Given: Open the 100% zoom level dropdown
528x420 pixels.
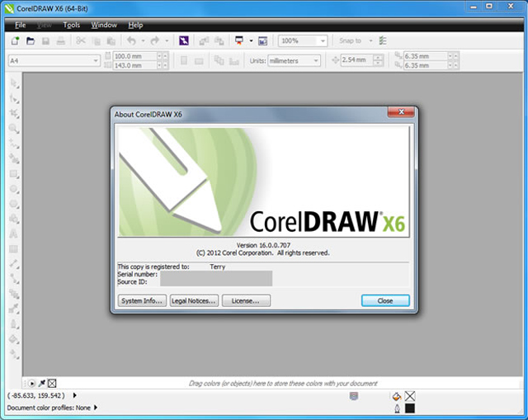Looking at the screenshot, I should pos(323,41).
